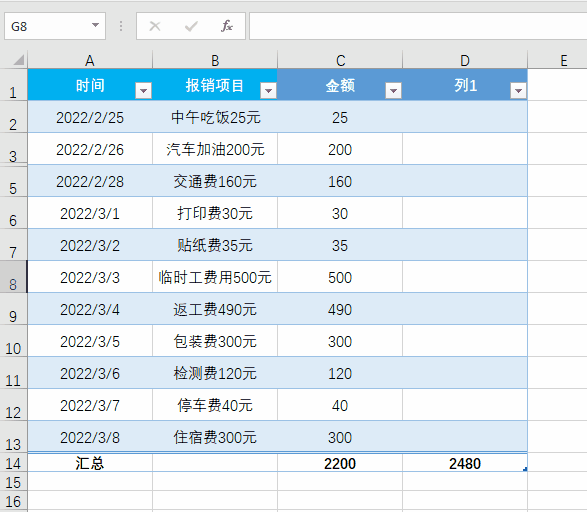Select column A header

90,60
